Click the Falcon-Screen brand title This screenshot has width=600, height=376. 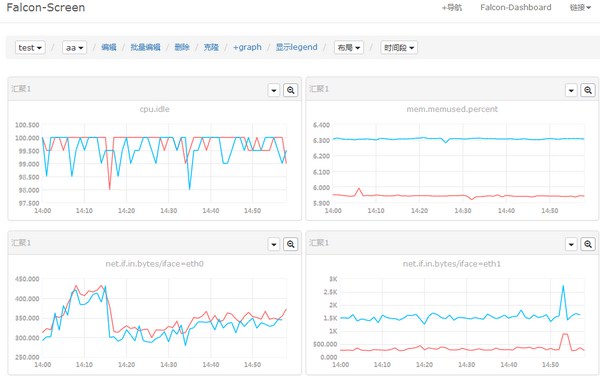click(46, 7)
